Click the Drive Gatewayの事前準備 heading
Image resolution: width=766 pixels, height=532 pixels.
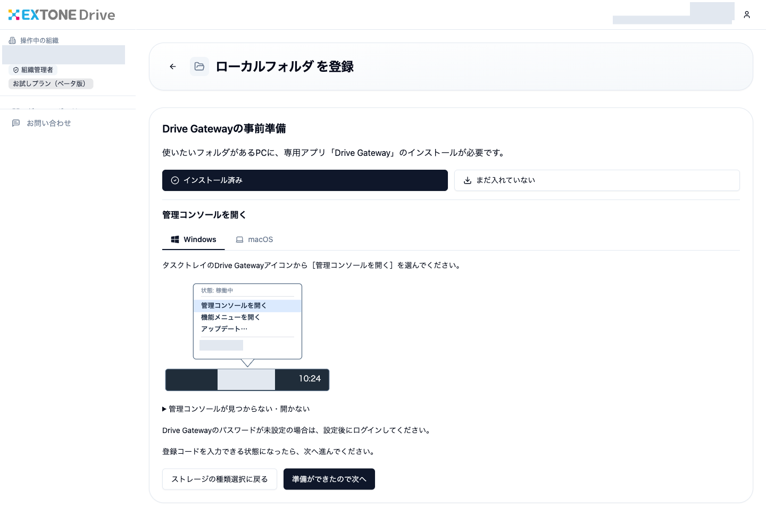tap(224, 129)
